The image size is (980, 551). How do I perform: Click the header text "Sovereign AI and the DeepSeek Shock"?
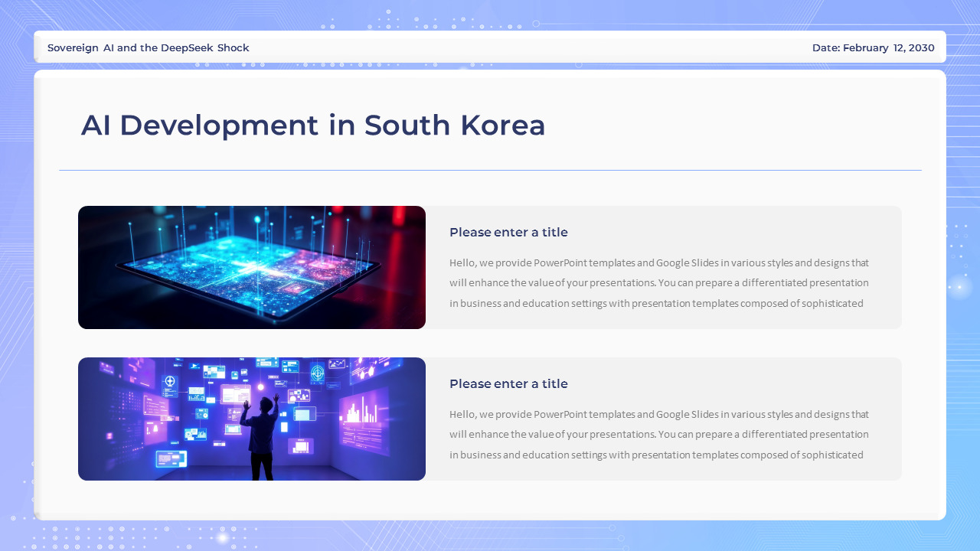pos(148,47)
